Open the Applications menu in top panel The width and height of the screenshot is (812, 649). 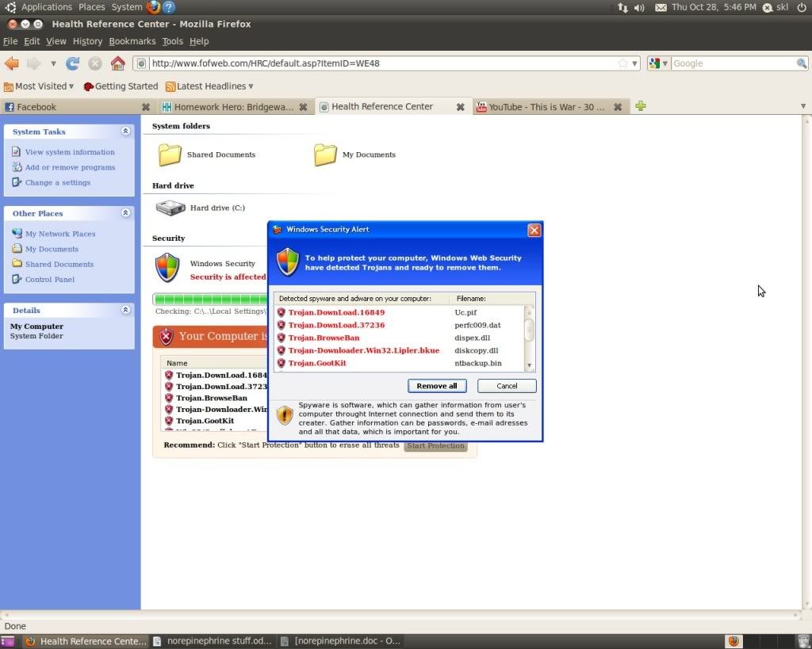tap(46, 6)
